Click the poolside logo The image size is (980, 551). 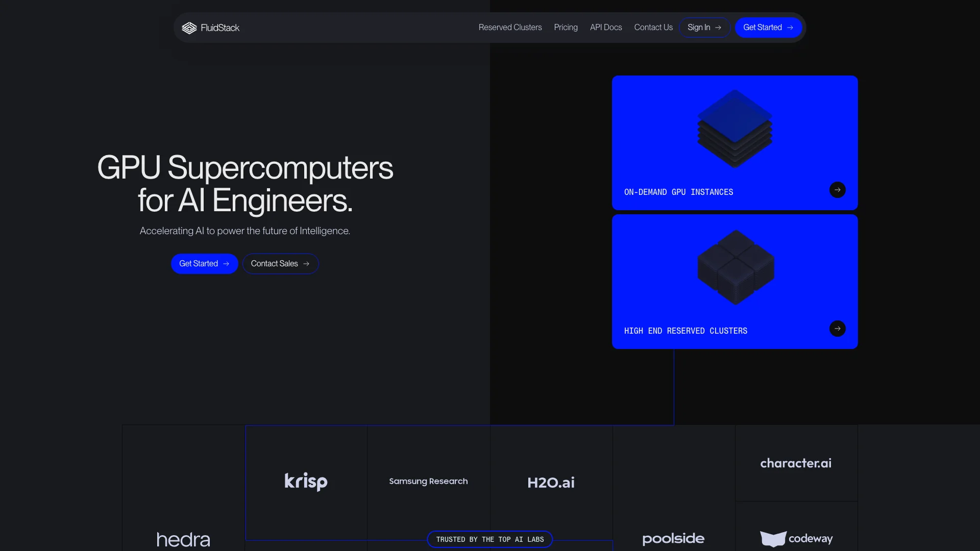673,539
